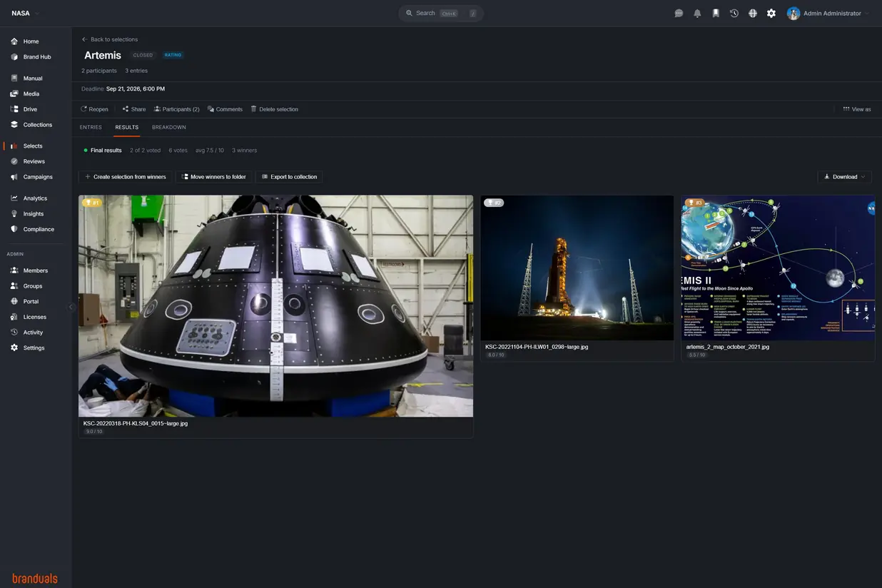
Task: Collapse the sidebar with the chevron handle
Action: tap(71, 307)
